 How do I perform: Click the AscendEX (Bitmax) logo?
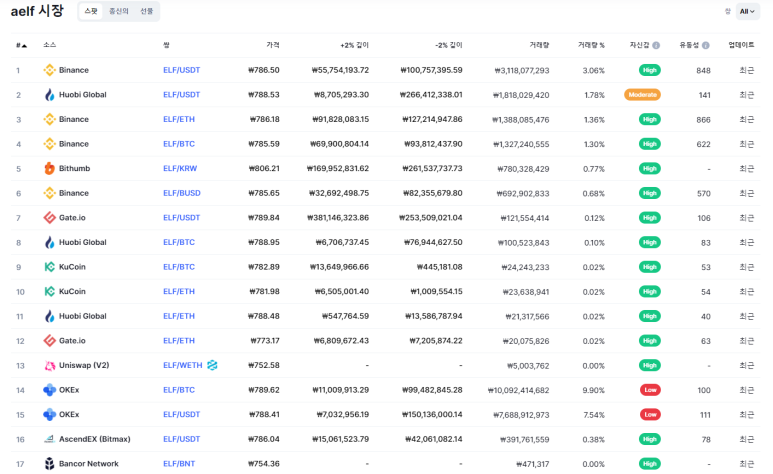point(49,439)
